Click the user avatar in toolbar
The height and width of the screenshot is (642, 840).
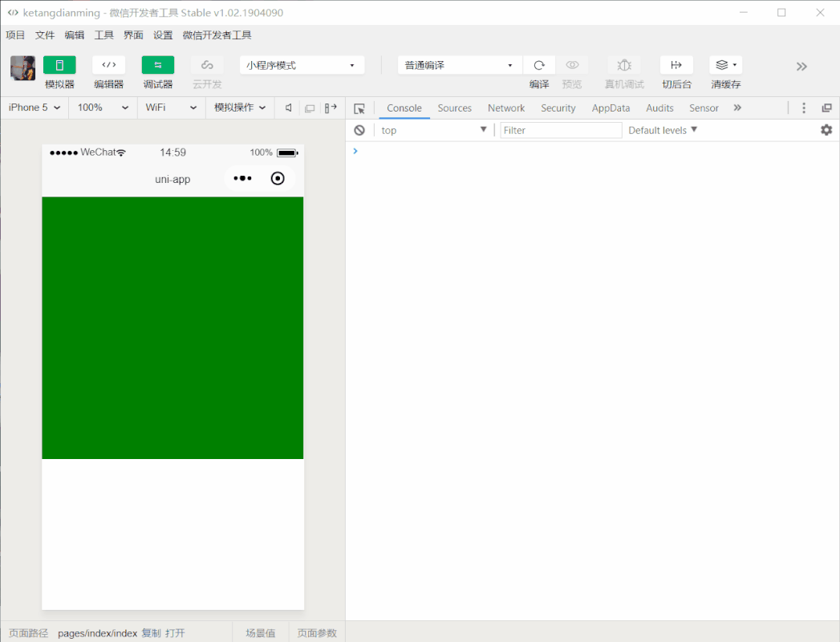[x=23, y=68]
